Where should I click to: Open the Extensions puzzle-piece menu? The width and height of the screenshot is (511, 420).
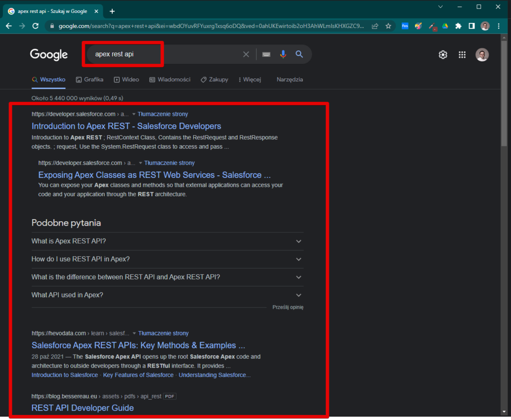[x=458, y=26]
